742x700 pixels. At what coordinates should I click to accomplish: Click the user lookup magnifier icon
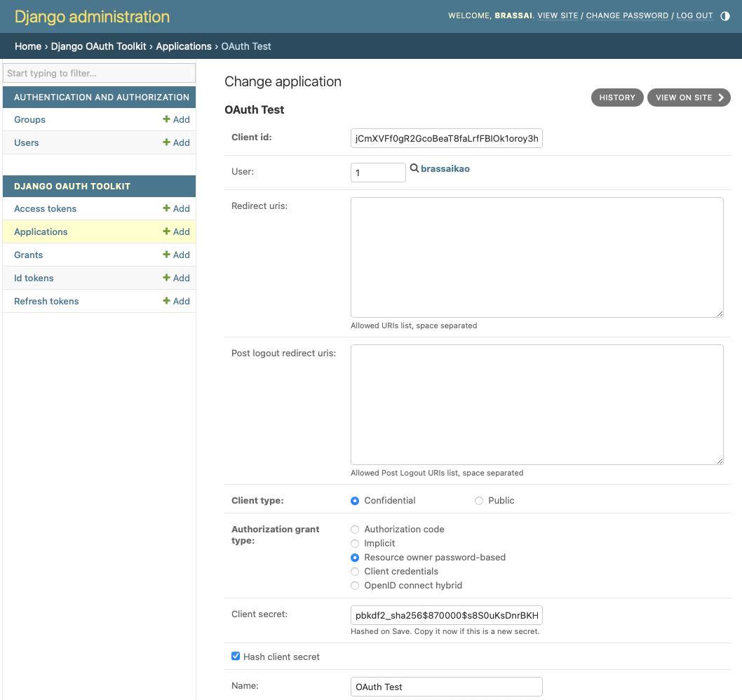(414, 168)
